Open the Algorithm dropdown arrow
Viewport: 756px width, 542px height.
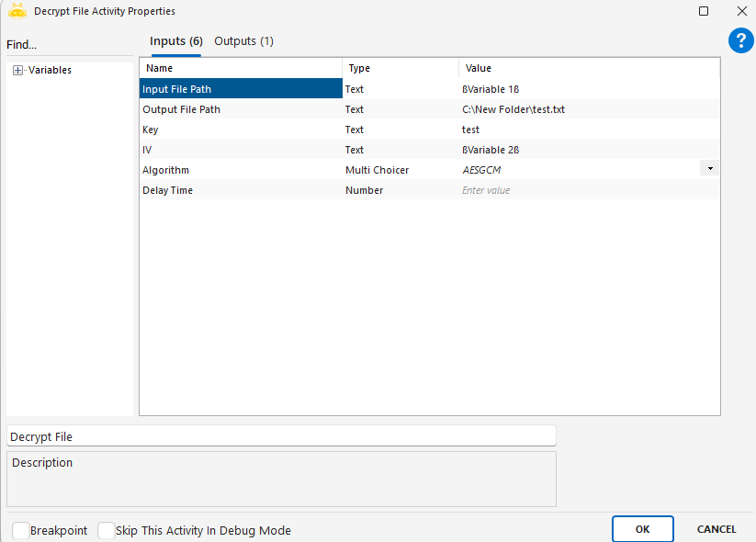point(709,169)
